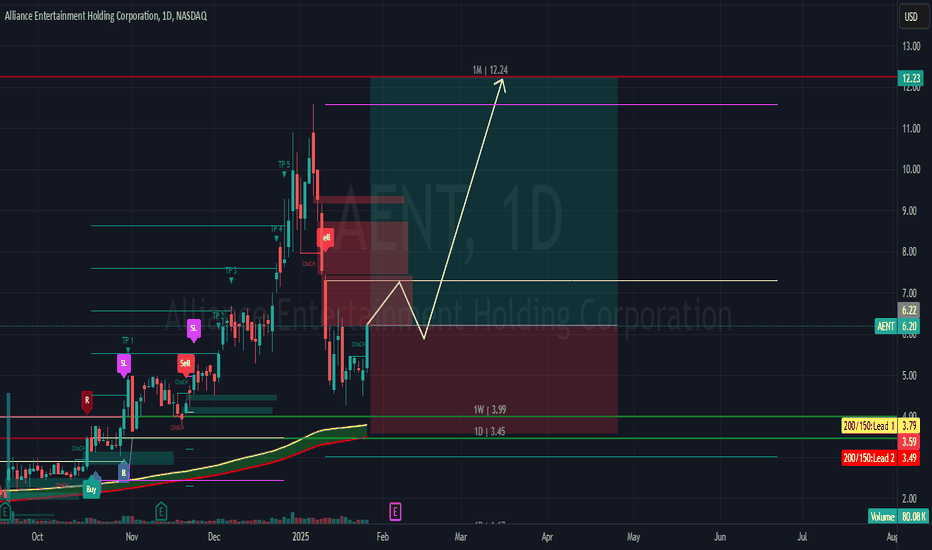This screenshot has width=932, height=550.
Task: Select the '1W | 3.99' level text
Action: [x=490, y=410]
